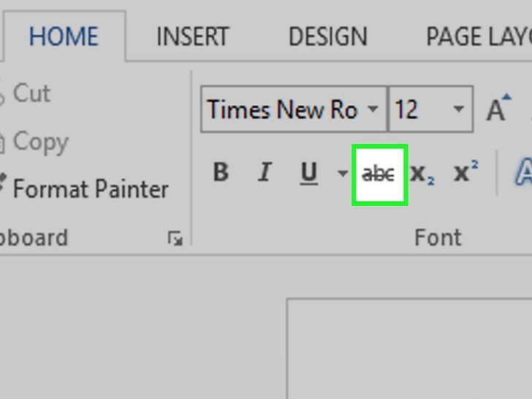The image size is (532, 399).
Task: Expand the font size dropdown arrow
Action: (458, 110)
